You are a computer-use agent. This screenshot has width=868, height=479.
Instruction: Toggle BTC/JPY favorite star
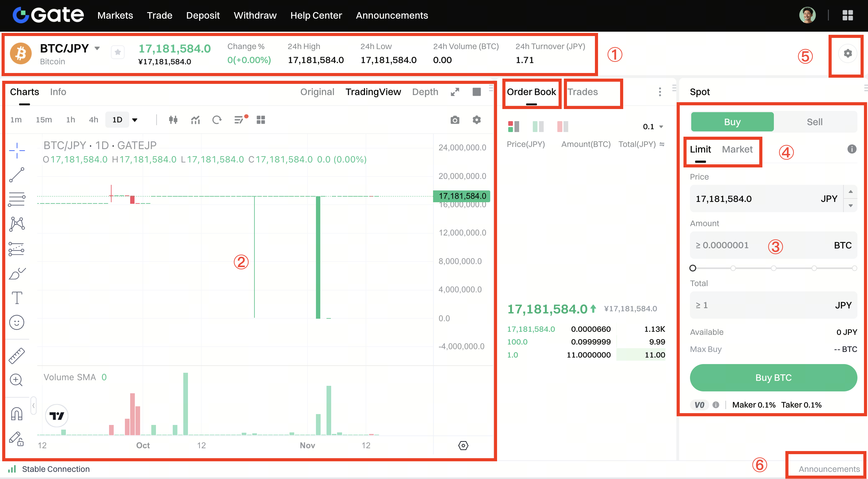(118, 52)
